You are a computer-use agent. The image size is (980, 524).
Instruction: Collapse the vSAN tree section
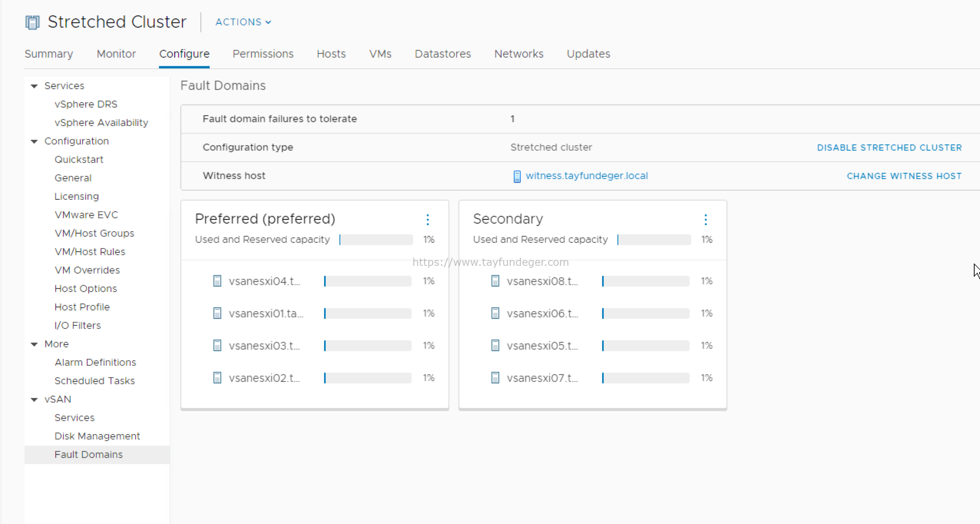[34, 400]
